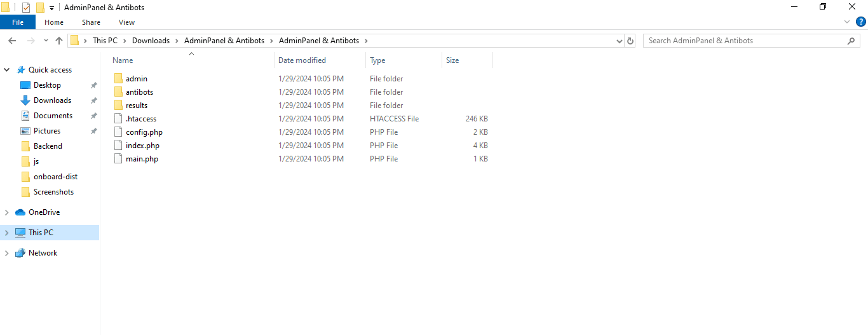Refresh the current folder view
The height and width of the screenshot is (335, 868).
click(x=630, y=41)
